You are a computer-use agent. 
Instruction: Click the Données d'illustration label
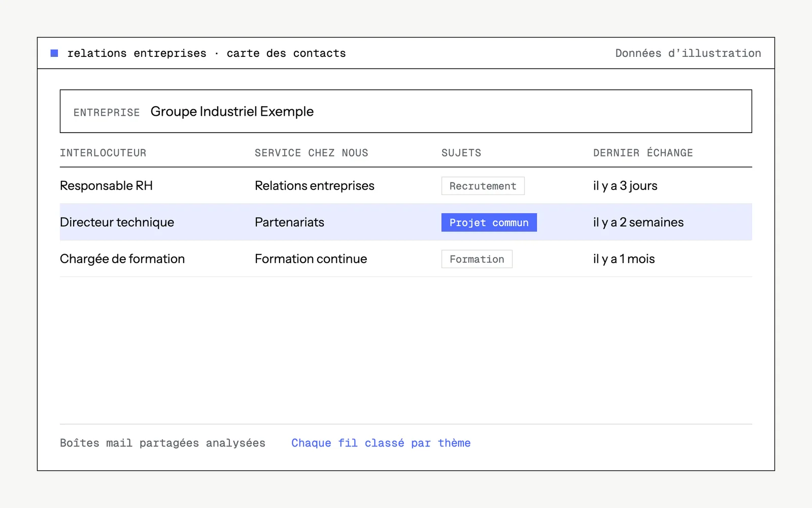tap(688, 53)
